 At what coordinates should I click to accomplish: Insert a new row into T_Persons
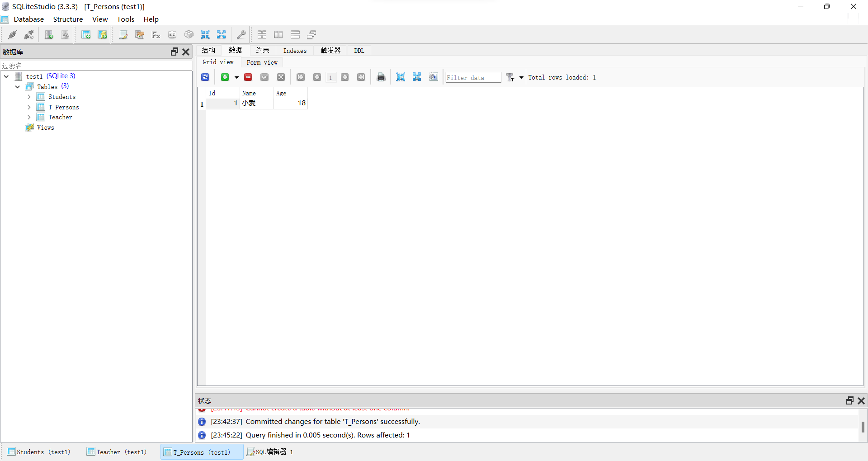[x=225, y=77]
